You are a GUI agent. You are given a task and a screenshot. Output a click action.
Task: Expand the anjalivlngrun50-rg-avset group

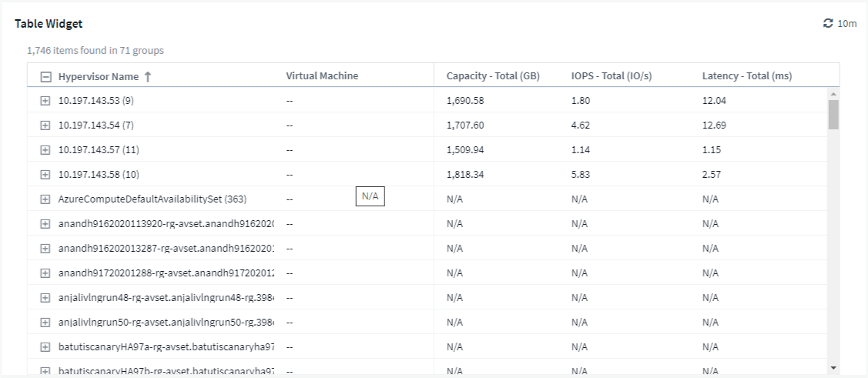tap(45, 322)
